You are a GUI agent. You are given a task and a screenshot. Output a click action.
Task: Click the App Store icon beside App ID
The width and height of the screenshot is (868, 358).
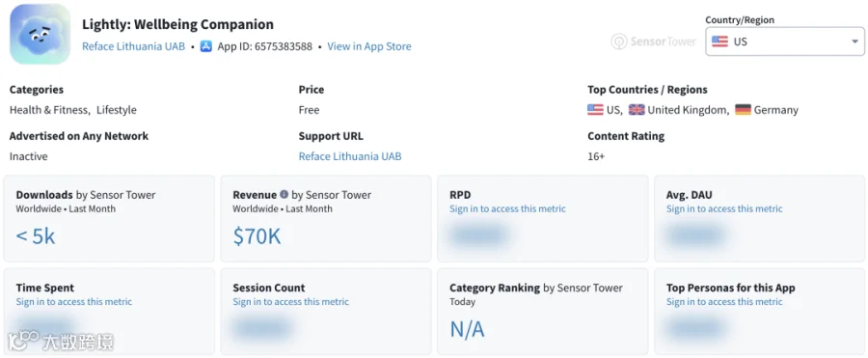coord(206,46)
